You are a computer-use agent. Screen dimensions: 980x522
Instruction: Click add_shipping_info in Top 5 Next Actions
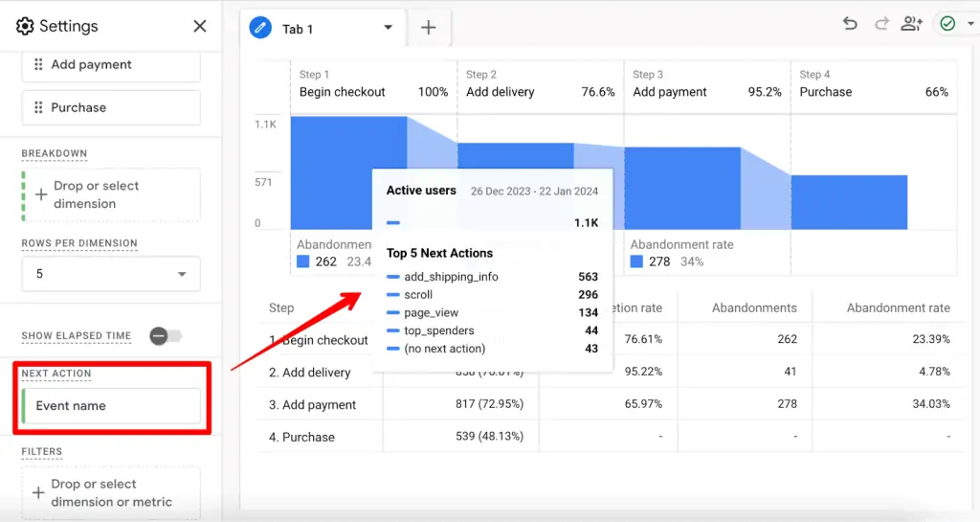451,276
